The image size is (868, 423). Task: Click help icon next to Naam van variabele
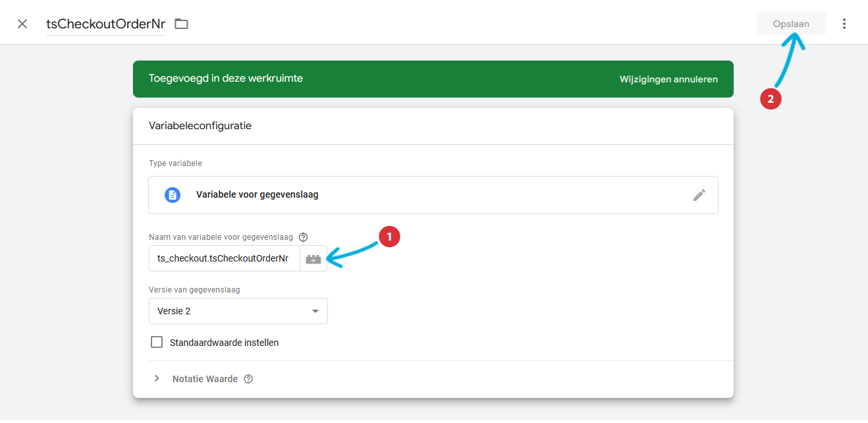(304, 237)
